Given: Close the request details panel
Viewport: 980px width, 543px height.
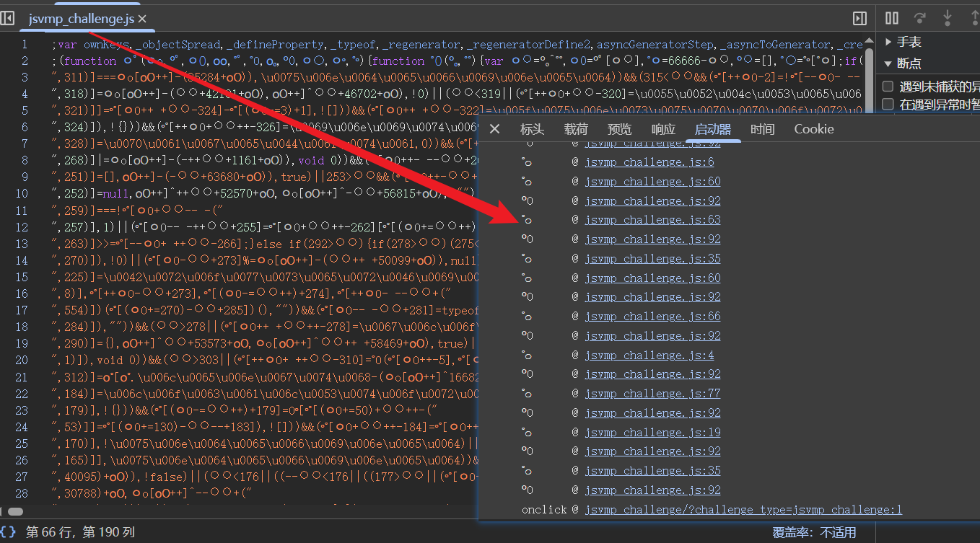Looking at the screenshot, I should tap(494, 129).
